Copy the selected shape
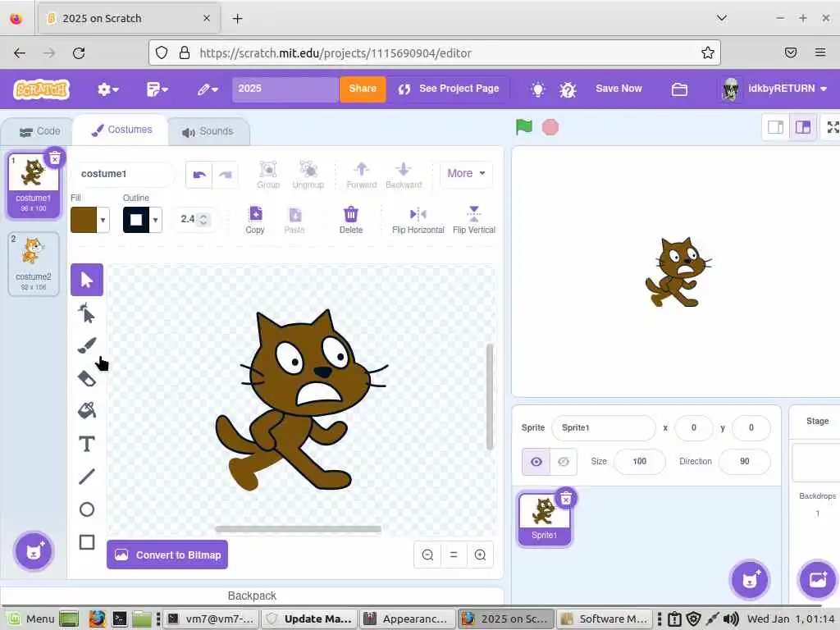The image size is (840, 630). [255, 220]
